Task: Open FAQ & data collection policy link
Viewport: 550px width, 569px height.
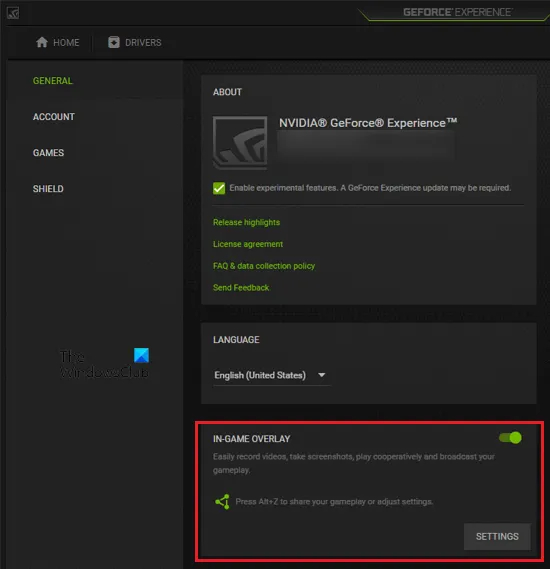Action: pos(264,266)
